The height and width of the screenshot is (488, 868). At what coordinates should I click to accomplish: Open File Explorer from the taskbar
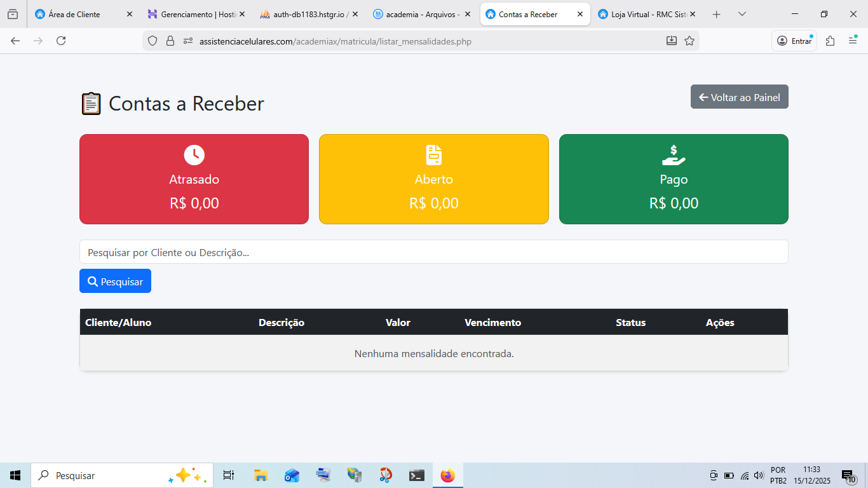click(261, 475)
